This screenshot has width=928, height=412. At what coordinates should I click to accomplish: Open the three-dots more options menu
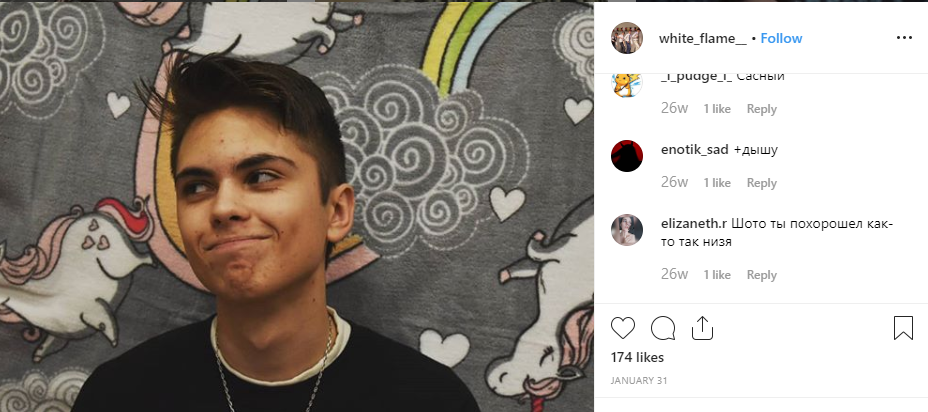(904, 38)
